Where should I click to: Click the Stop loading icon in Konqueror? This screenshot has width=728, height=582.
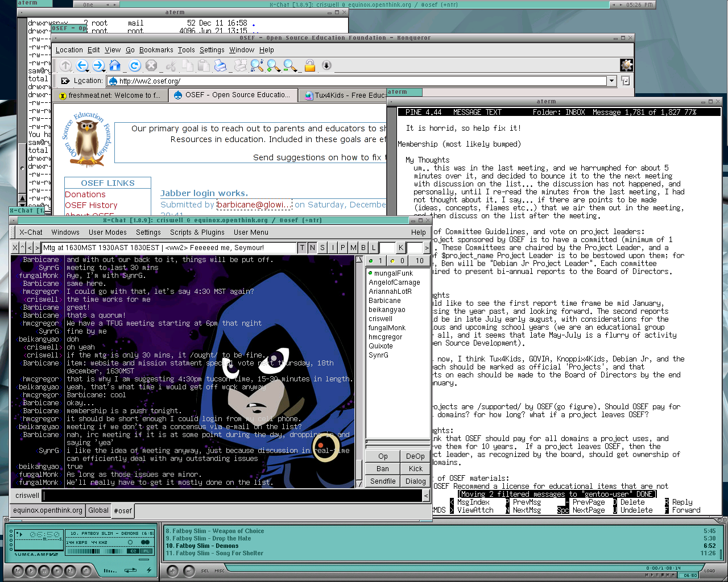151,65
